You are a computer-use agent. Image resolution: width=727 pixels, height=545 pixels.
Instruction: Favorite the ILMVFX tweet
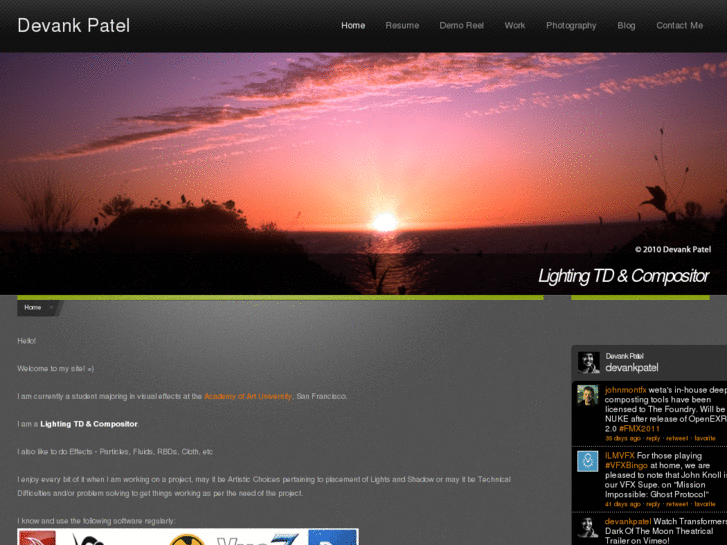705,504
